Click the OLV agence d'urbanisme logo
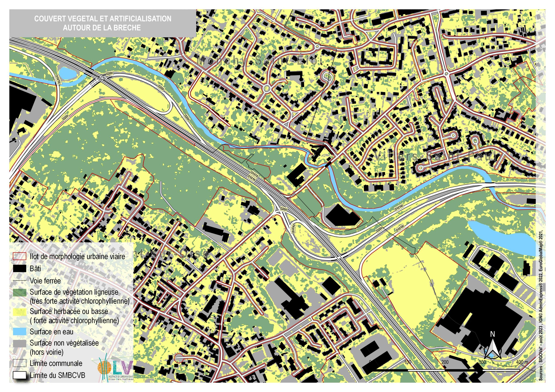Screen dimensions: 555x392 tap(115, 368)
